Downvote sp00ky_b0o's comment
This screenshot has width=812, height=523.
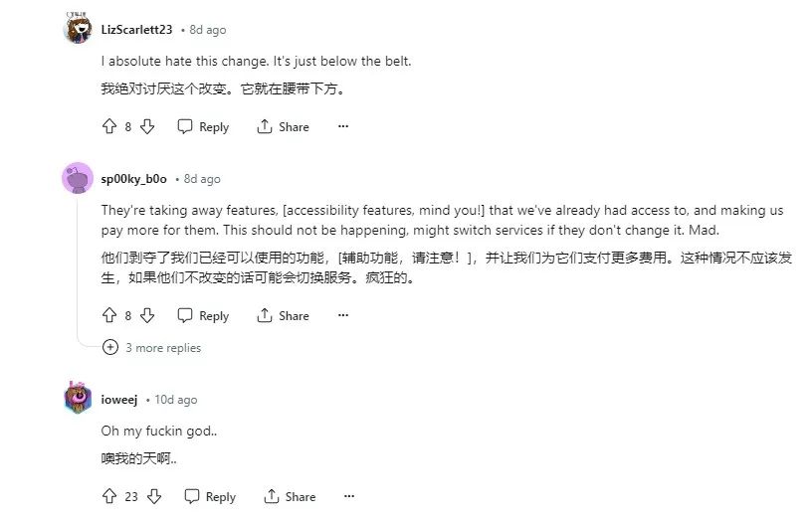[x=146, y=315]
